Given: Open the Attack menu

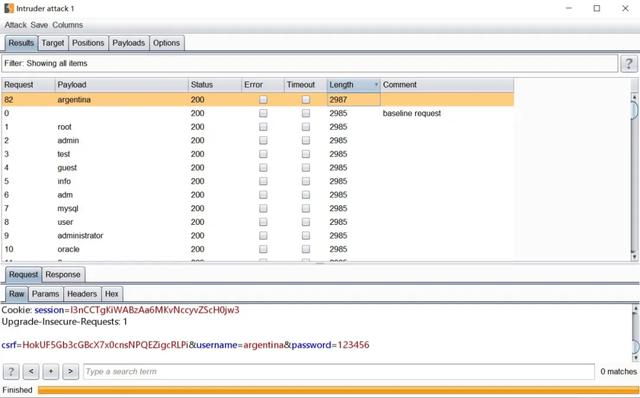Looking at the screenshot, I should (16, 25).
